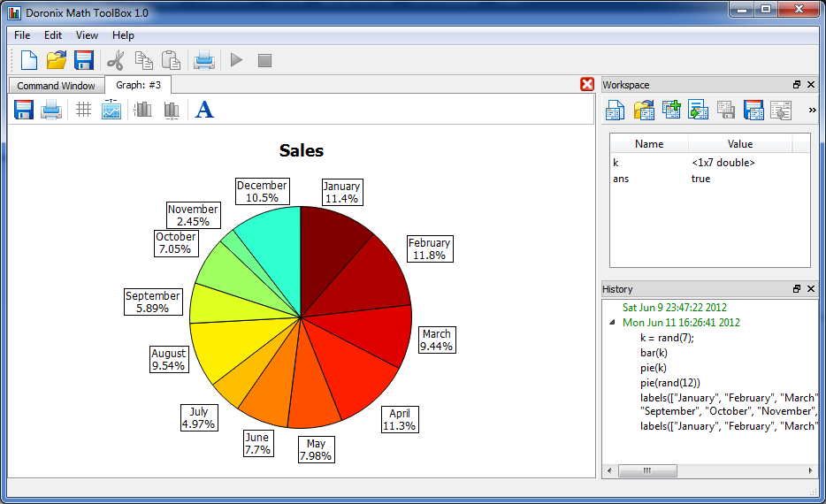
Task: Edit graph title with the A icon
Action: click(x=204, y=110)
